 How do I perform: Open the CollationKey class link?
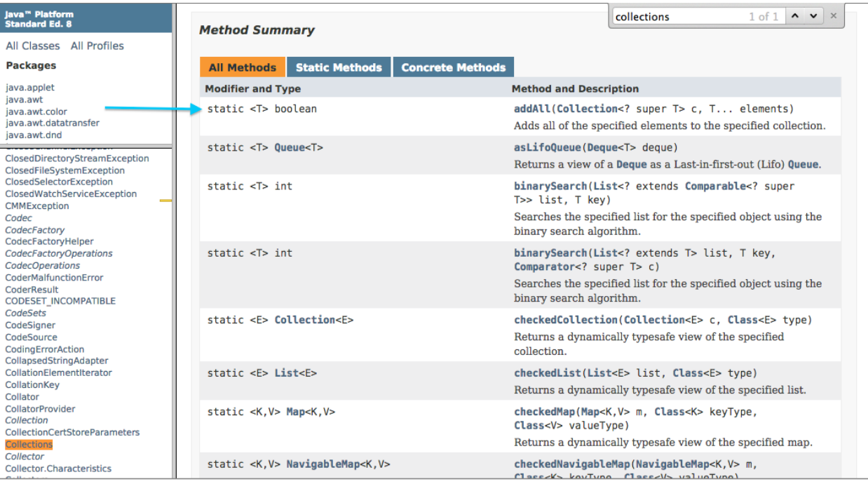[x=32, y=385]
